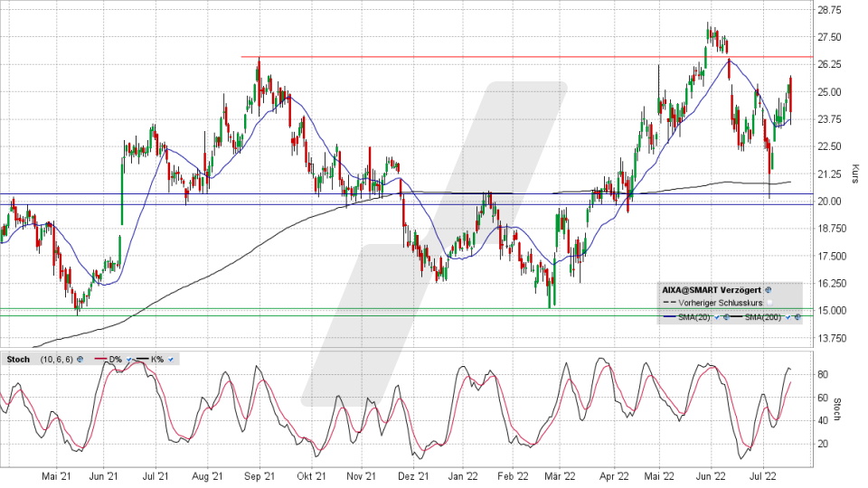Select the red D% legend line sample
This screenshot has width=868, height=488.
click(100, 359)
